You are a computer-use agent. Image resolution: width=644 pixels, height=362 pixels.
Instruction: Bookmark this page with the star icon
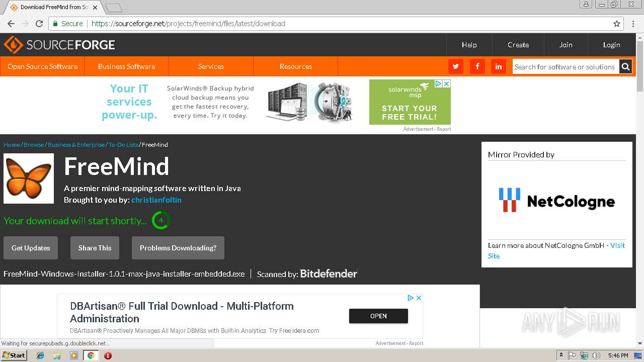click(x=617, y=24)
